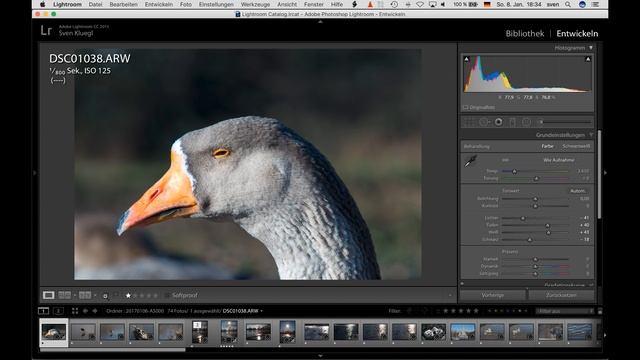640x360 pixels.
Task: Click the Vorherige button
Action: (x=493, y=295)
